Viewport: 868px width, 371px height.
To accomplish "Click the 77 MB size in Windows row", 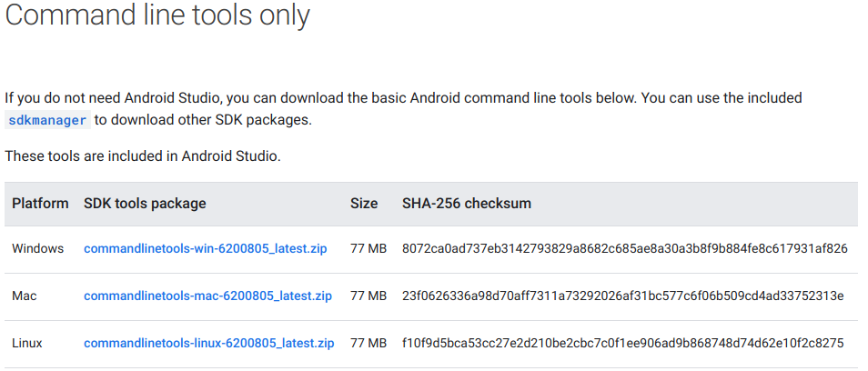I will 368,248.
